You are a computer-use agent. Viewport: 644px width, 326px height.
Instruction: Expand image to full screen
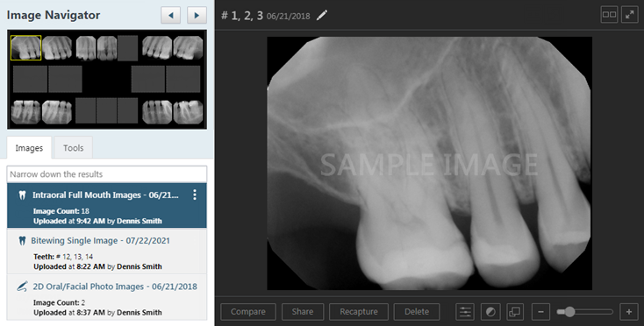click(630, 15)
